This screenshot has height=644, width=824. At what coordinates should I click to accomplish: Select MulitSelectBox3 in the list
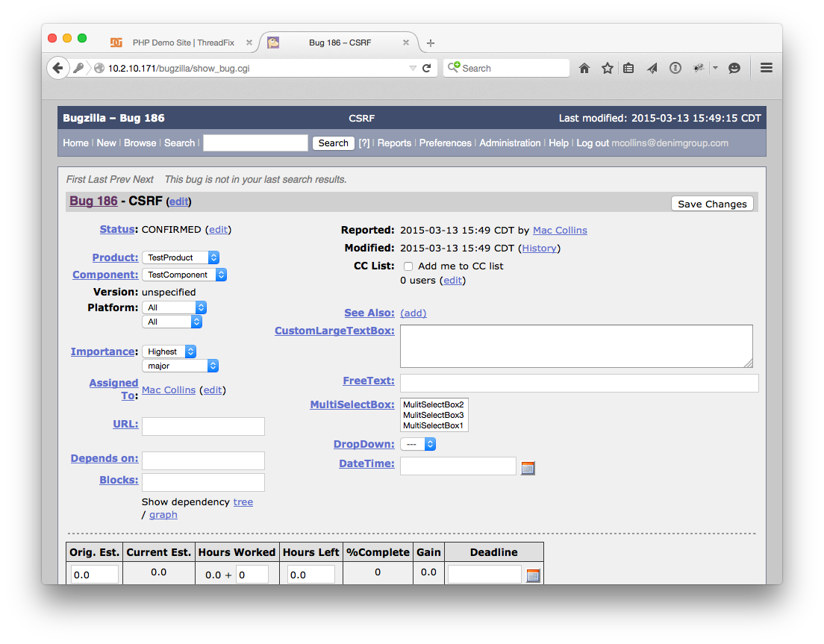coord(434,415)
